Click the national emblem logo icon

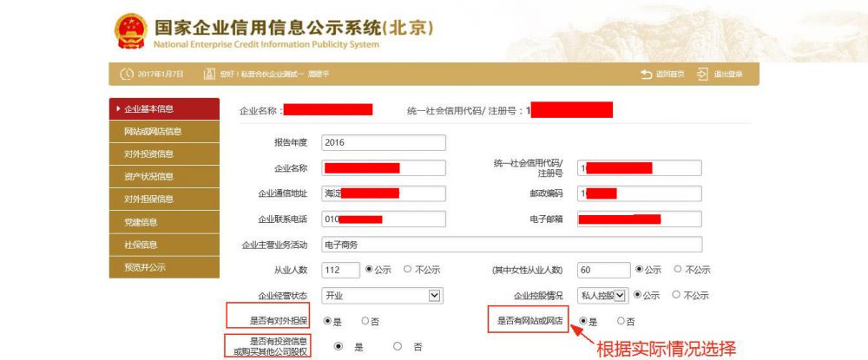click(131, 31)
